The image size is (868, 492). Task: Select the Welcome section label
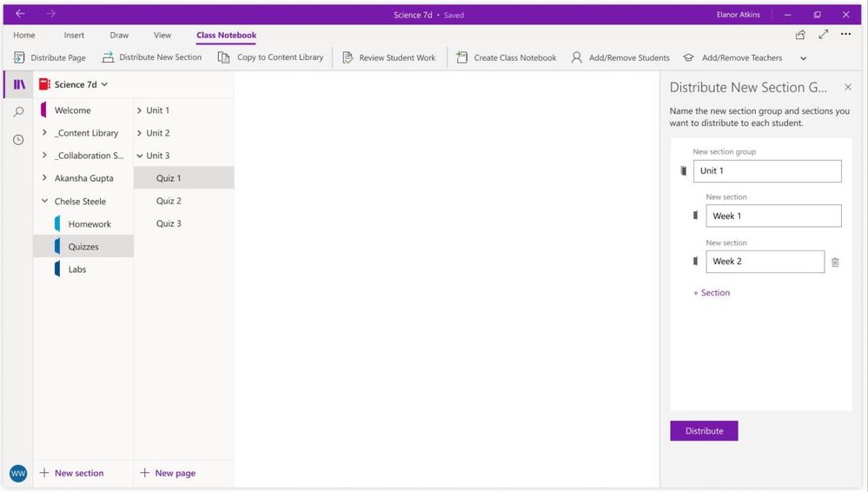[x=72, y=110]
